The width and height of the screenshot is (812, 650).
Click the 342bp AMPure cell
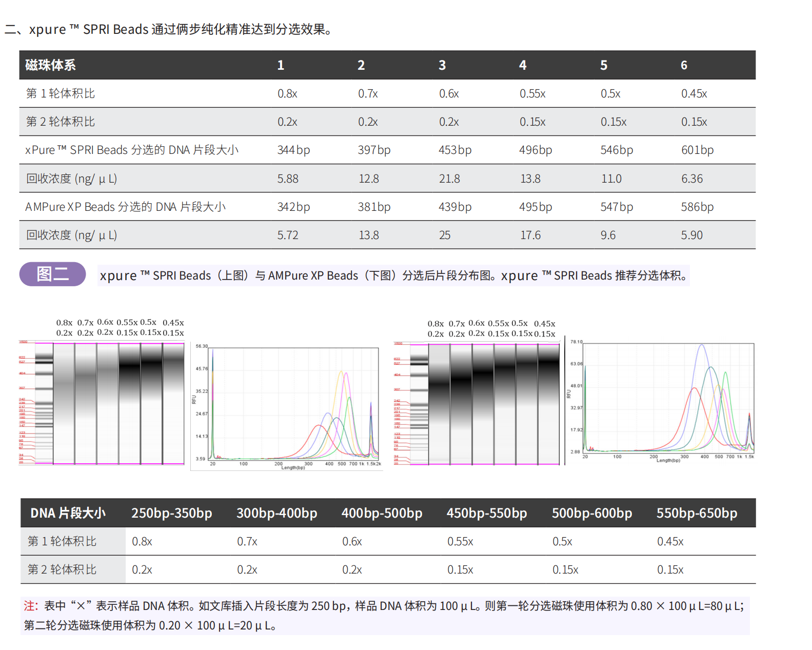coord(293,207)
